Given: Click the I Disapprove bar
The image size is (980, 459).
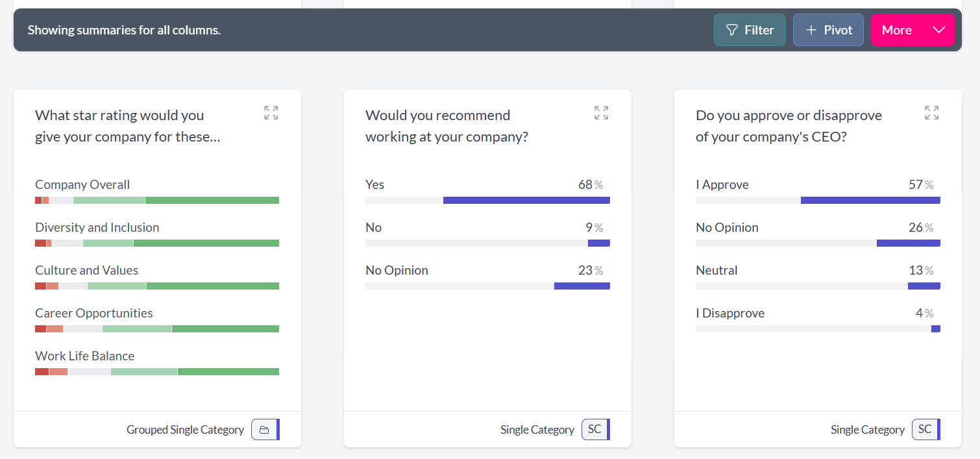Looking at the screenshot, I should [818, 329].
